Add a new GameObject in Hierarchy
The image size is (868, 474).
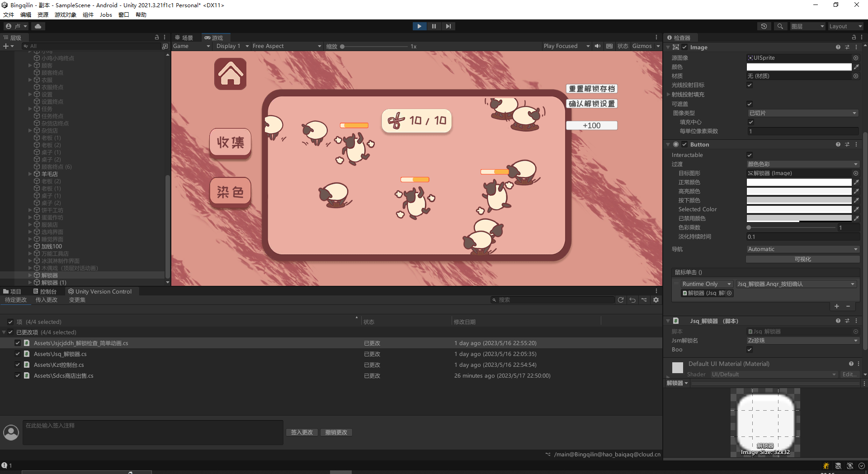[8, 46]
